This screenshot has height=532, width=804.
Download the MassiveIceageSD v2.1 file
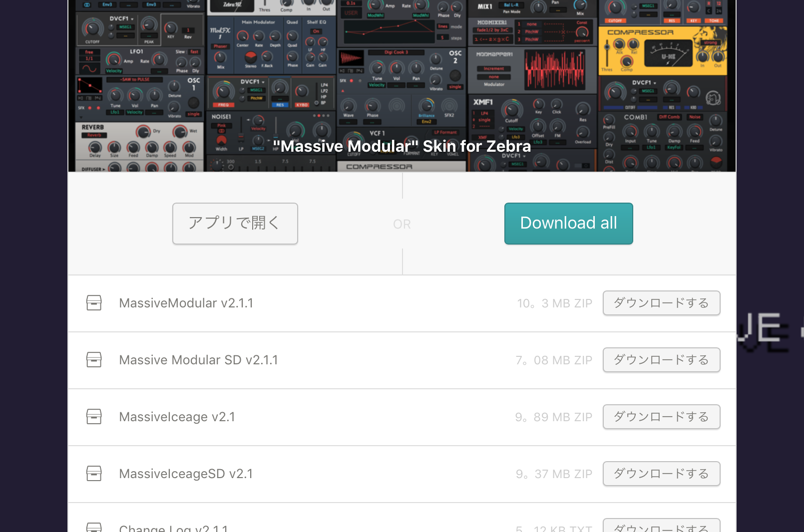tap(661, 474)
